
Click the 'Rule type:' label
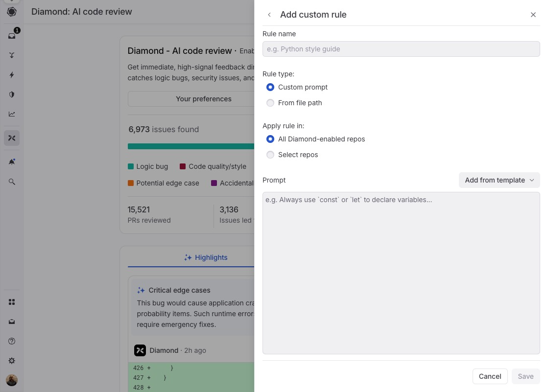[x=278, y=74]
